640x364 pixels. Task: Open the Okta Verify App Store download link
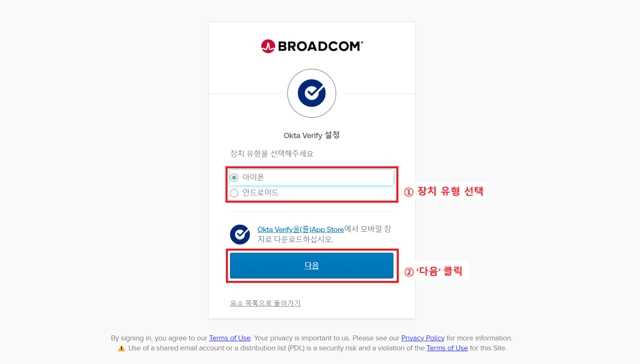301,230
